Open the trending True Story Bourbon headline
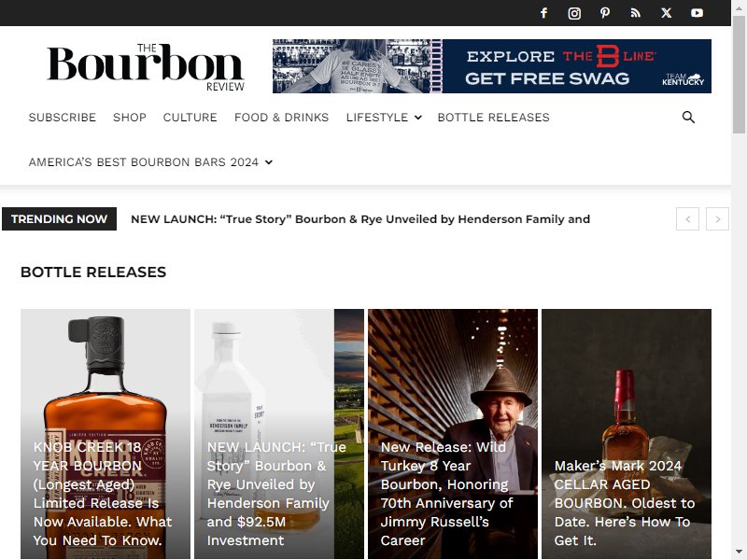The image size is (747, 560). 360,219
